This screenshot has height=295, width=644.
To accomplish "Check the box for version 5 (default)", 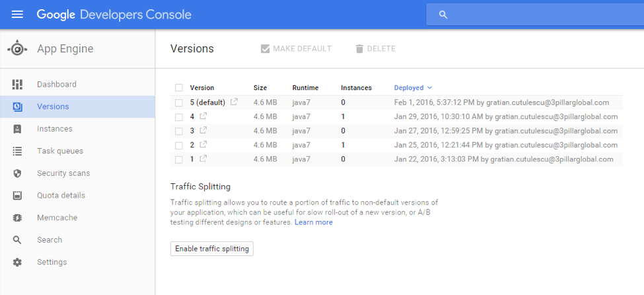I will pos(179,103).
